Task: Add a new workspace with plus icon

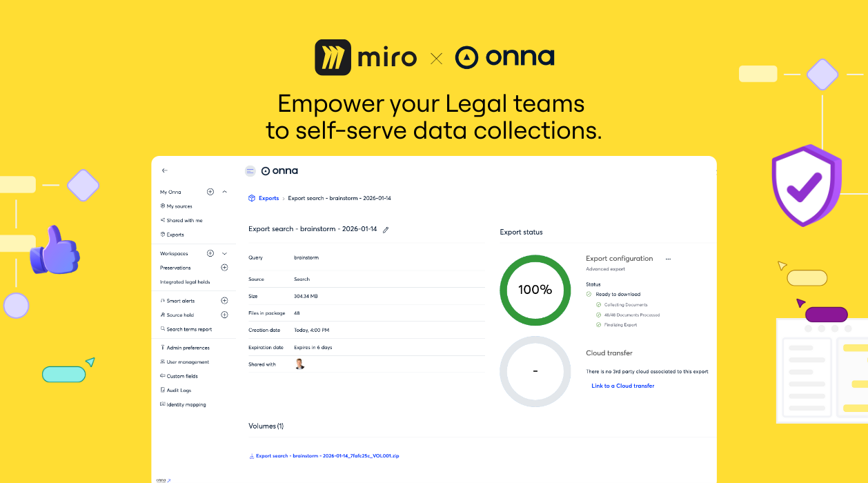Action: pyautogui.click(x=210, y=253)
